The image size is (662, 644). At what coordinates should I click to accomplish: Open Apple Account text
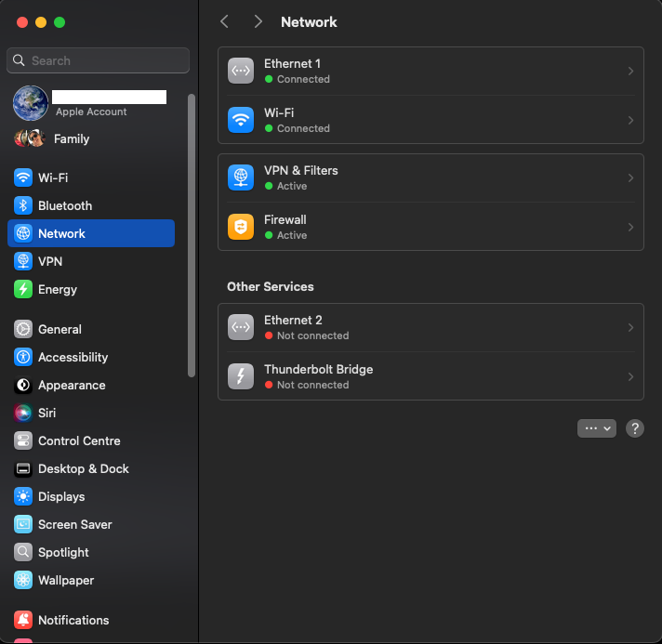(91, 112)
